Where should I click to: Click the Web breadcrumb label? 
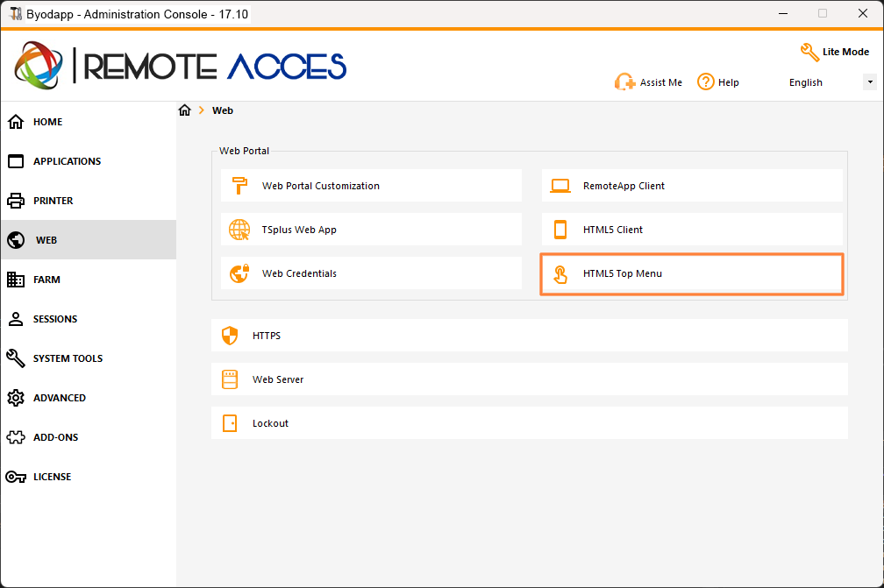[223, 110]
